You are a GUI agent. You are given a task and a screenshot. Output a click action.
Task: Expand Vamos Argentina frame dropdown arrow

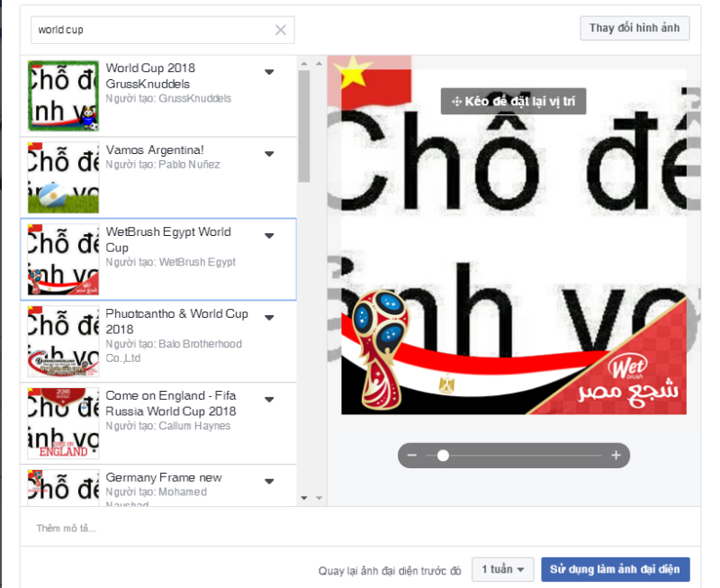point(269,154)
